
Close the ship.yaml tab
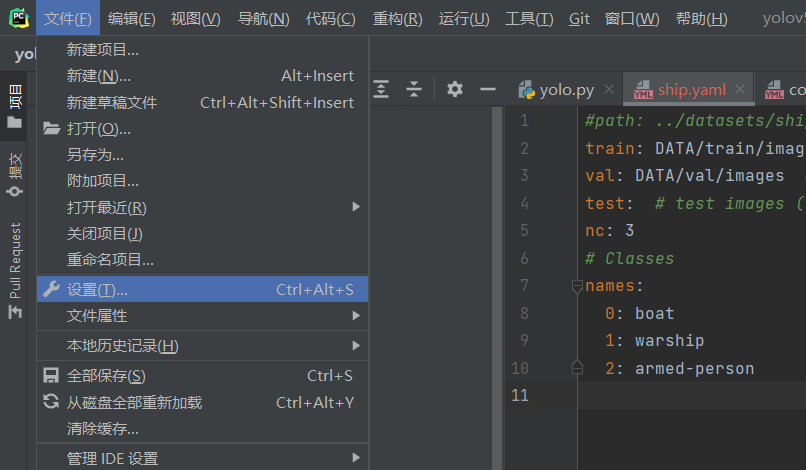pos(740,89)
